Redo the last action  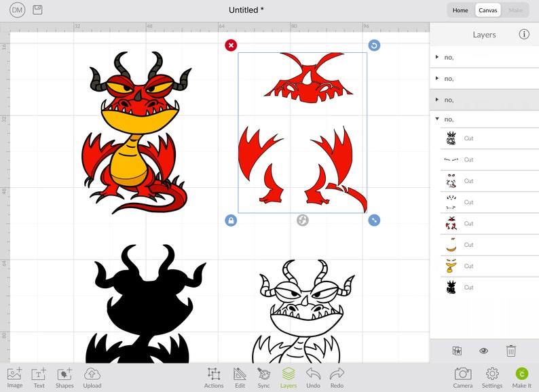(337, 378)
